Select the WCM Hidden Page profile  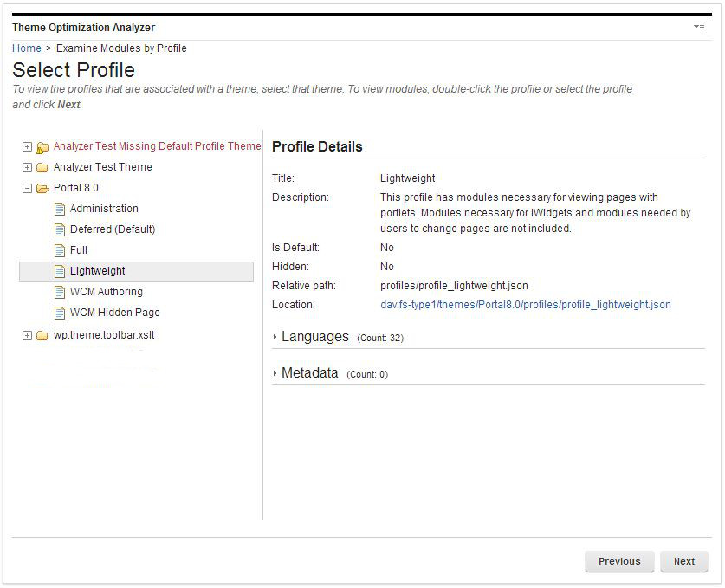[x=114, y=313]
